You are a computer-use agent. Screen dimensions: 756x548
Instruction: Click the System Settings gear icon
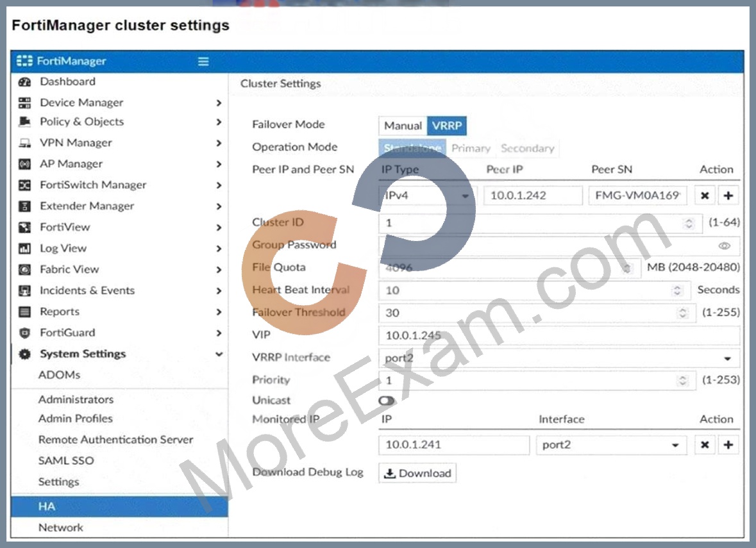[24, 354]
